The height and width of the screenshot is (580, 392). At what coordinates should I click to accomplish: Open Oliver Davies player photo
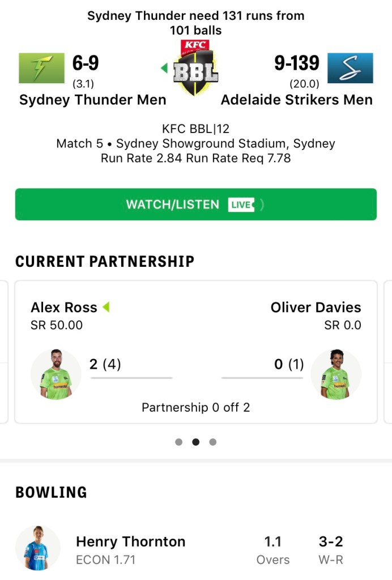336,374
